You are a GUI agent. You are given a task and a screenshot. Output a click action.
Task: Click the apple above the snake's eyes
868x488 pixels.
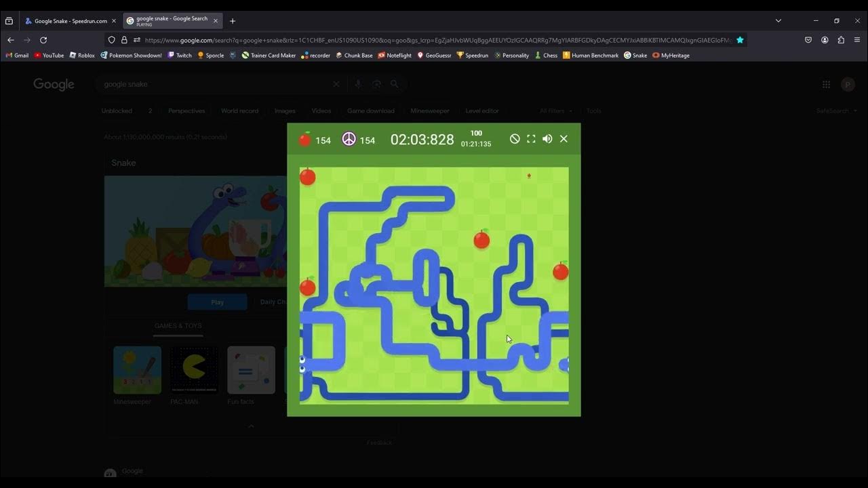307,287
